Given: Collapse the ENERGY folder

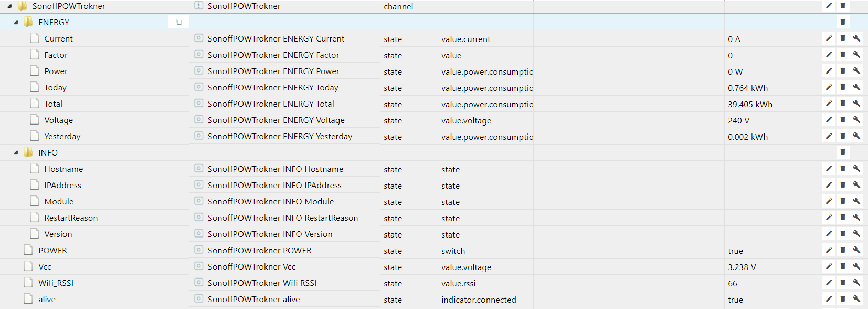Looking at the screenshot, I should 16,23.
